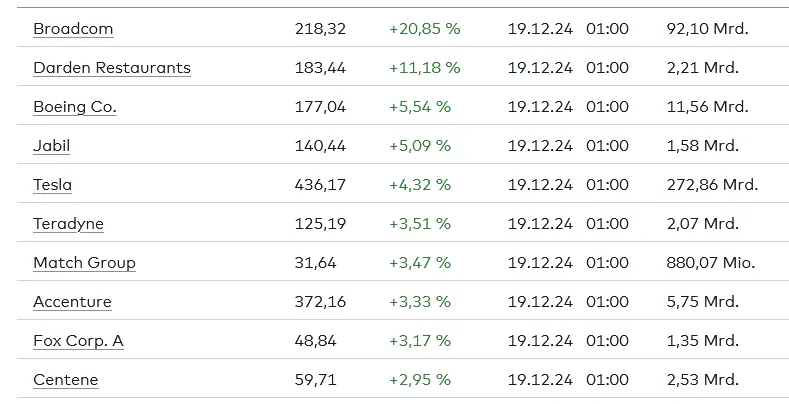Viewport: 789px width, 404px height.
Task: Select the Centene stock link
Action: point(65,379)
